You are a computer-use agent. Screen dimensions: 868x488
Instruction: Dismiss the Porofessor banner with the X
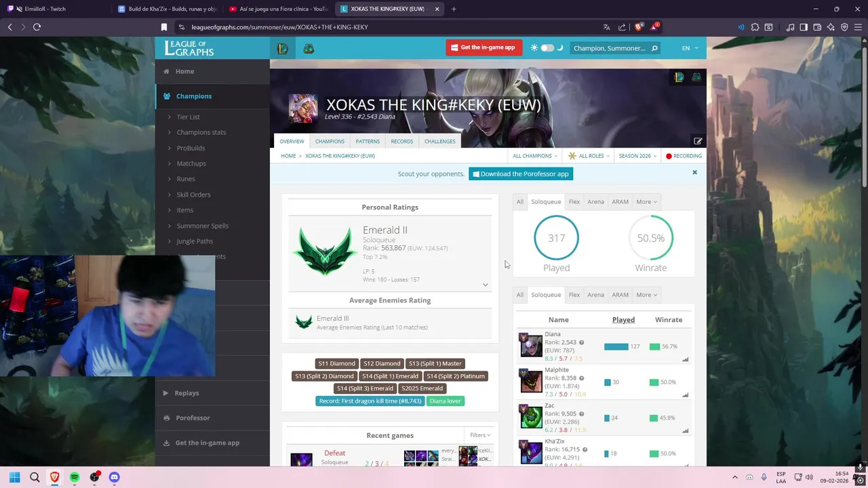694,173
